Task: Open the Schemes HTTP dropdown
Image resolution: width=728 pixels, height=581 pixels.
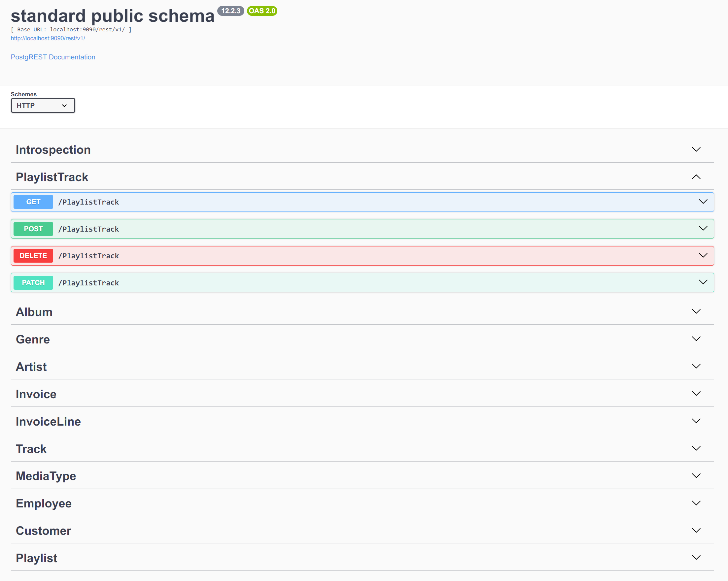Action: (43, 106)
